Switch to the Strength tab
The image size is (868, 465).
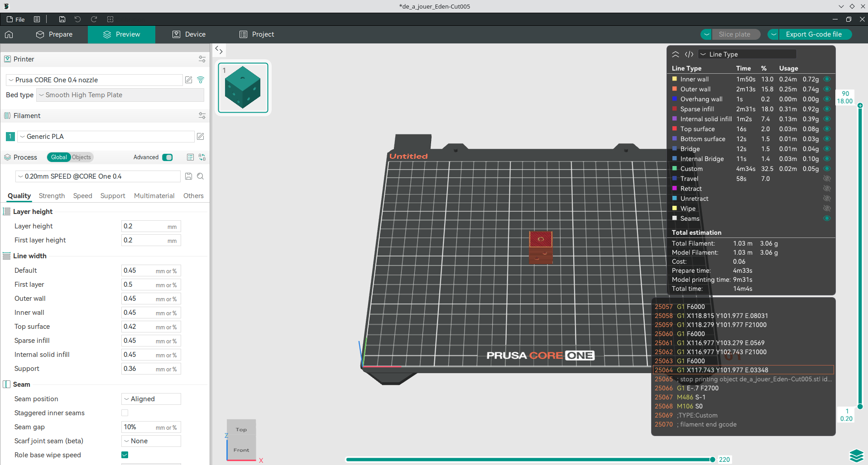point(52,196)
